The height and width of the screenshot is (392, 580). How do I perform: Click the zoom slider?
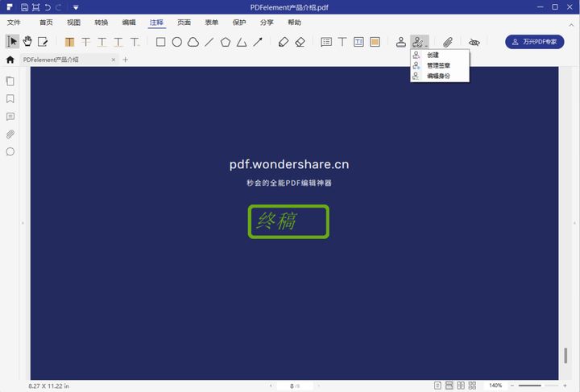(539, 386)
